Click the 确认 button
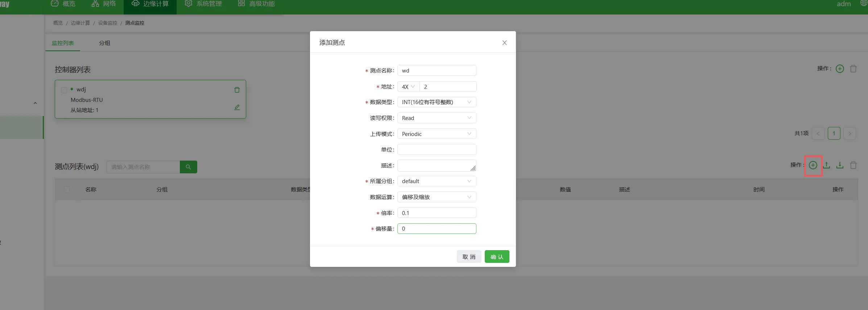The width and height of the screenshot is (868, 310). [x=497, y=257]
